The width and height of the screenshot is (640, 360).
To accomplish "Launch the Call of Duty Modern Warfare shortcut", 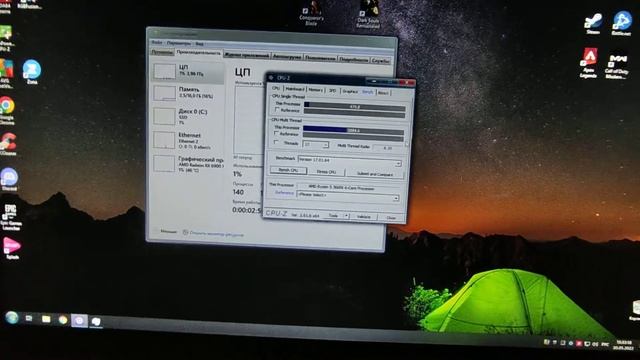I will coord(617,66).
